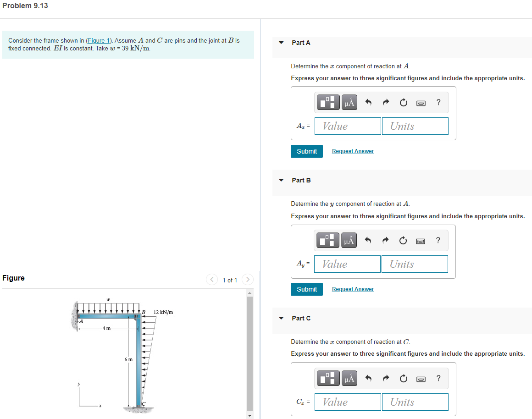Go to previous figure arrow
532x419 pixels.
pos(212,280)
